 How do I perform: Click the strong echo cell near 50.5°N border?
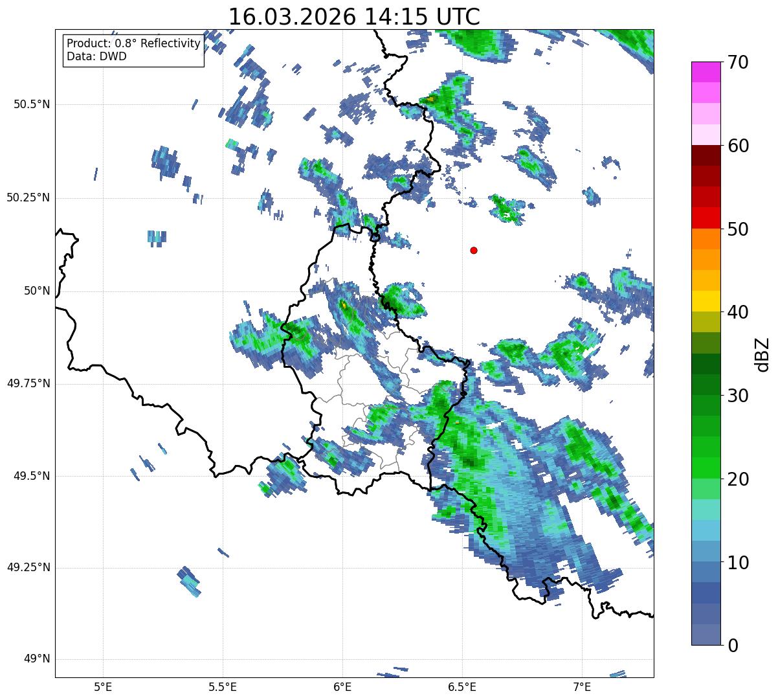click(431, 99)
